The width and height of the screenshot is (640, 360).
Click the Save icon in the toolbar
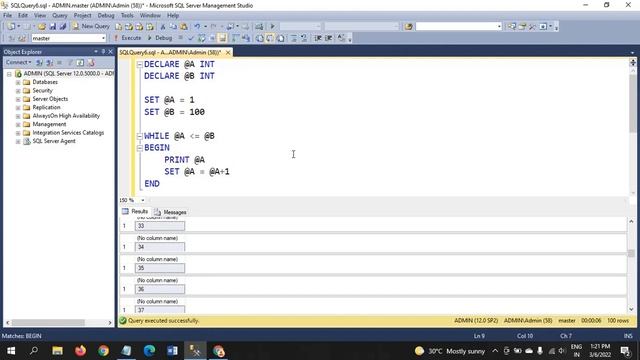coord(53,27)
